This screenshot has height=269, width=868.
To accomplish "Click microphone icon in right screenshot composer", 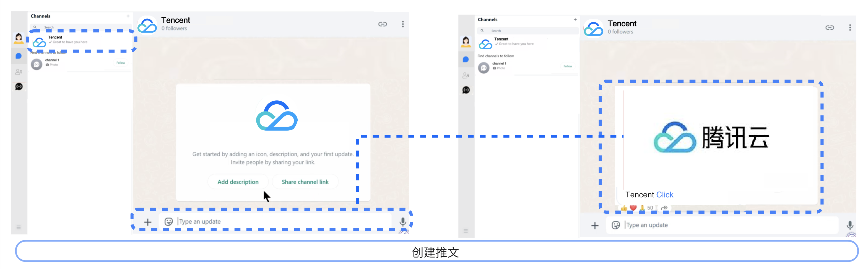I will click(850, 225).
